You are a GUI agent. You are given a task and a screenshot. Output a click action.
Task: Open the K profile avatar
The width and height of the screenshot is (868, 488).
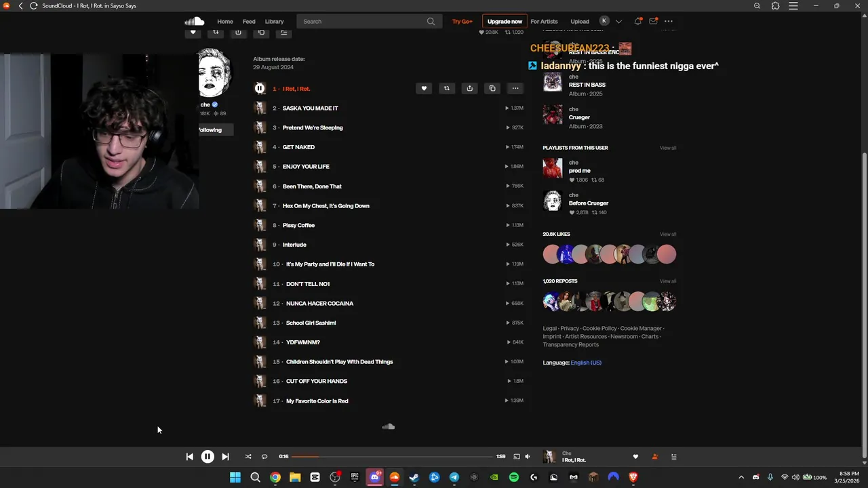pyautogui.click(x=604, y=21)
